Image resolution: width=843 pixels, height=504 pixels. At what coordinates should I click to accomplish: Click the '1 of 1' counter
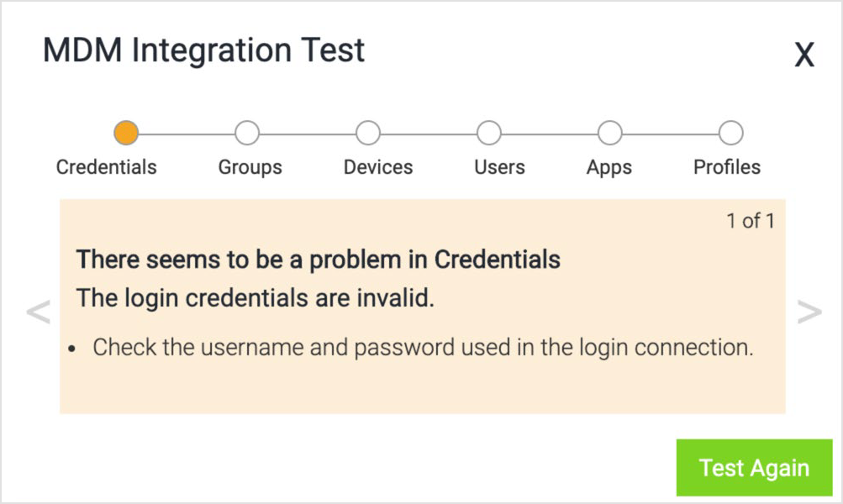(x=749, y=221)
